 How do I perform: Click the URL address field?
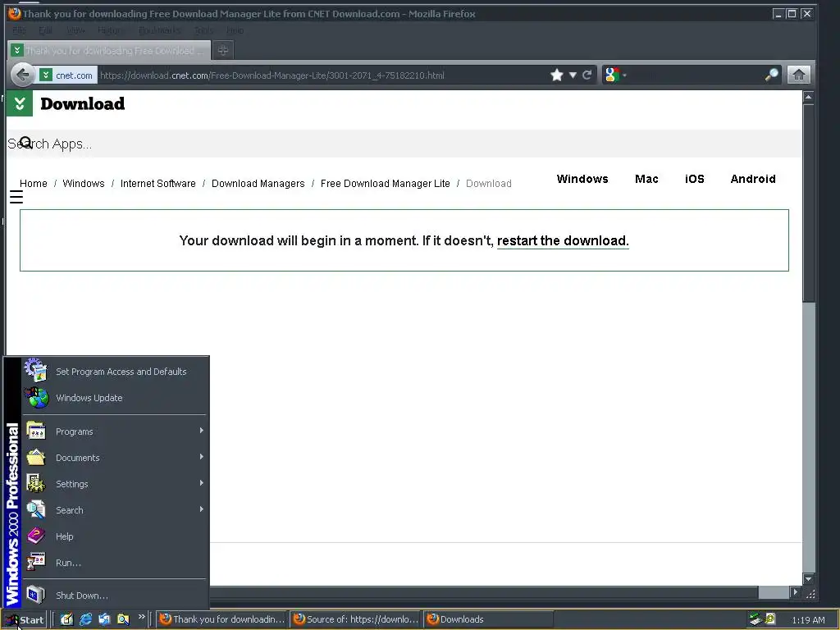tap(322, 75)
